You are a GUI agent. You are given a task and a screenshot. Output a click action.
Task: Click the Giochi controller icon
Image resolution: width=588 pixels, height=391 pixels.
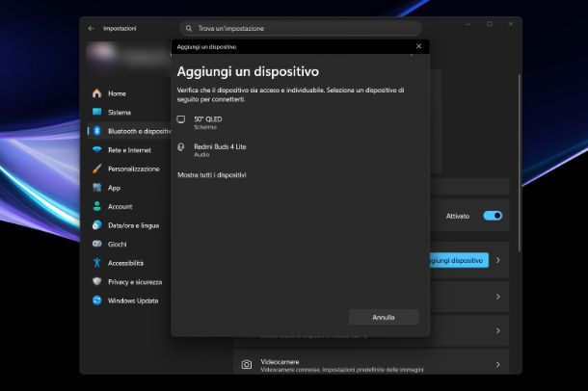point(96,245)
